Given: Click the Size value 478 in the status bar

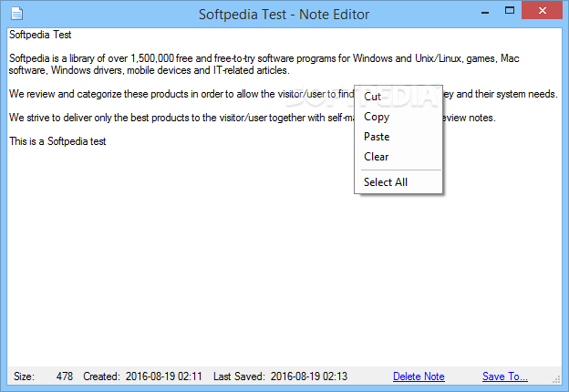Looking at the screenshot, I should 64,377.
